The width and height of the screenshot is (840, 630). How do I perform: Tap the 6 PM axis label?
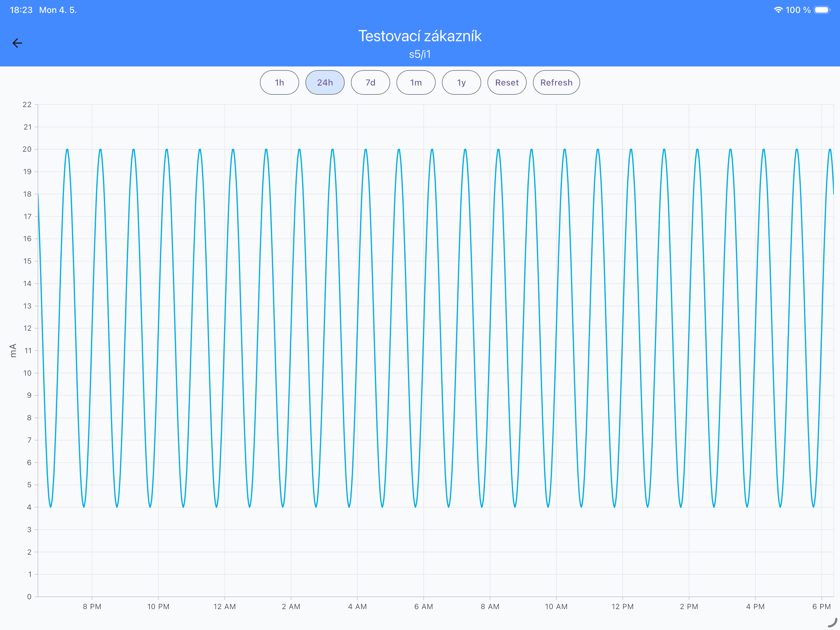(821, 606)
